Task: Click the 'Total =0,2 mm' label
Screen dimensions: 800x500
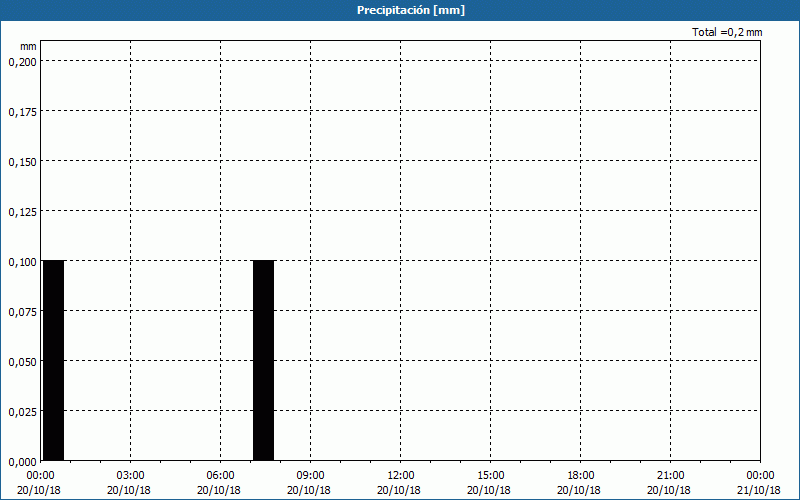Action: (727, 32)
